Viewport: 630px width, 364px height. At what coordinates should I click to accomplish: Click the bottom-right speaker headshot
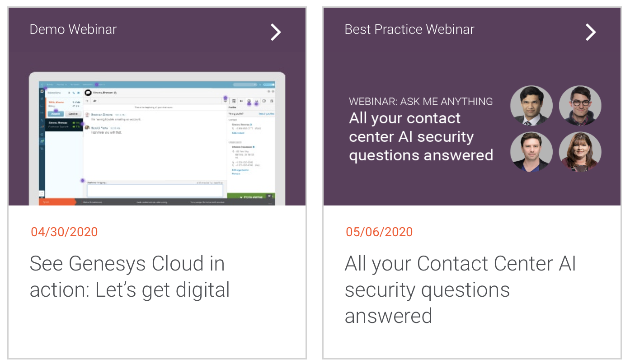(580, 152)
